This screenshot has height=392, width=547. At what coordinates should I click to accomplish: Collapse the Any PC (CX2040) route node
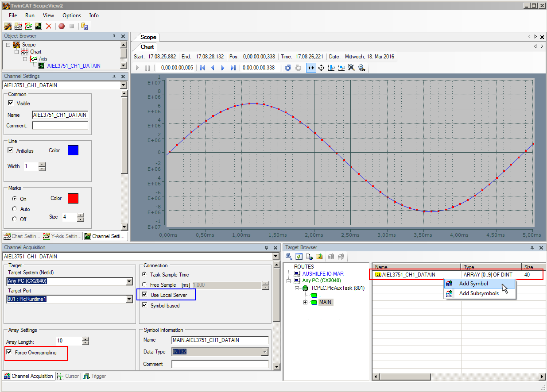click(x=289, y=281)
